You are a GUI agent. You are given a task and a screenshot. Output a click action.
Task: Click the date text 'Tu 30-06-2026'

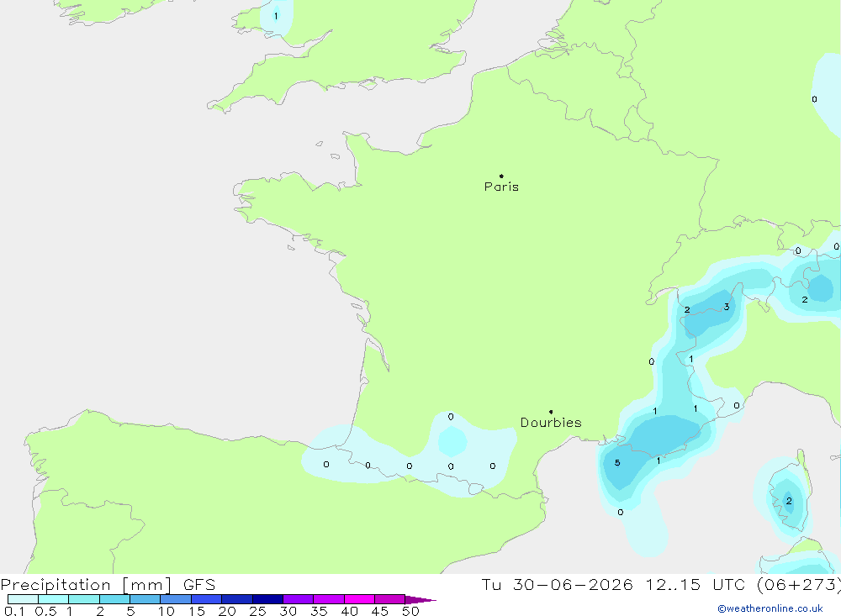tap(558, 584)
